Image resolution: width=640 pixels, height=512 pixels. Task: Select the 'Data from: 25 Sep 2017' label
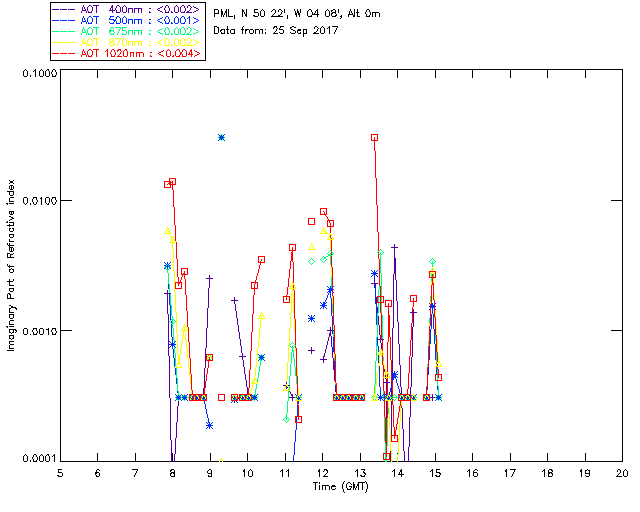pyautogui.click(x=276, y=31)
